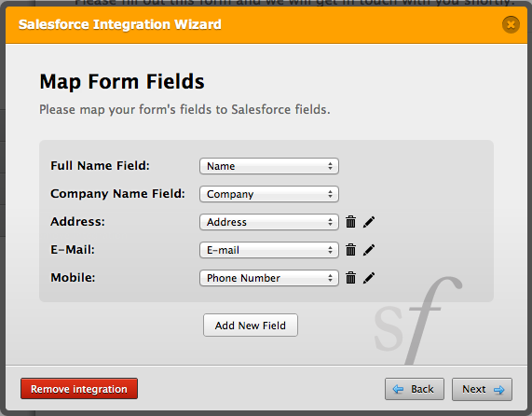Open the E-Mail mapping dropdown
Screen dimensions: 532x416
[269, 250]
